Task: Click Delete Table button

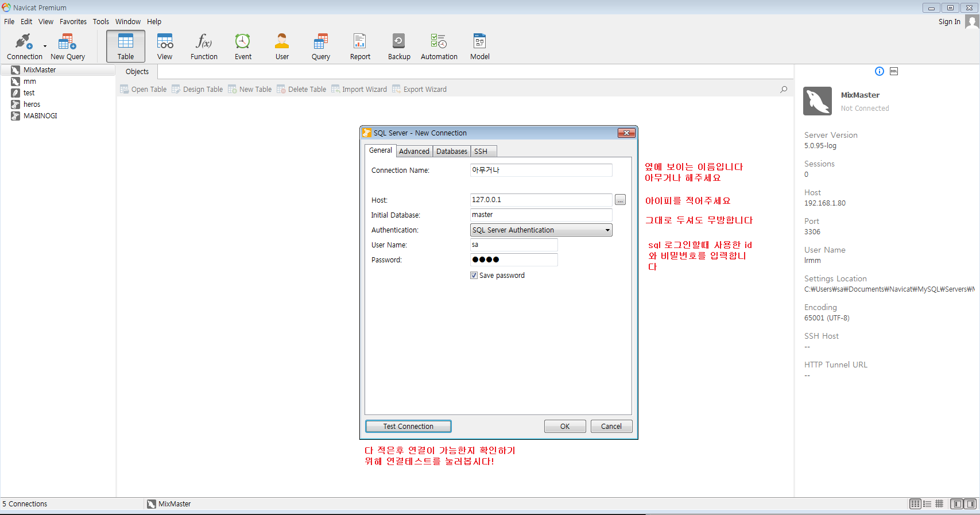Action: [x=301, y=89]
